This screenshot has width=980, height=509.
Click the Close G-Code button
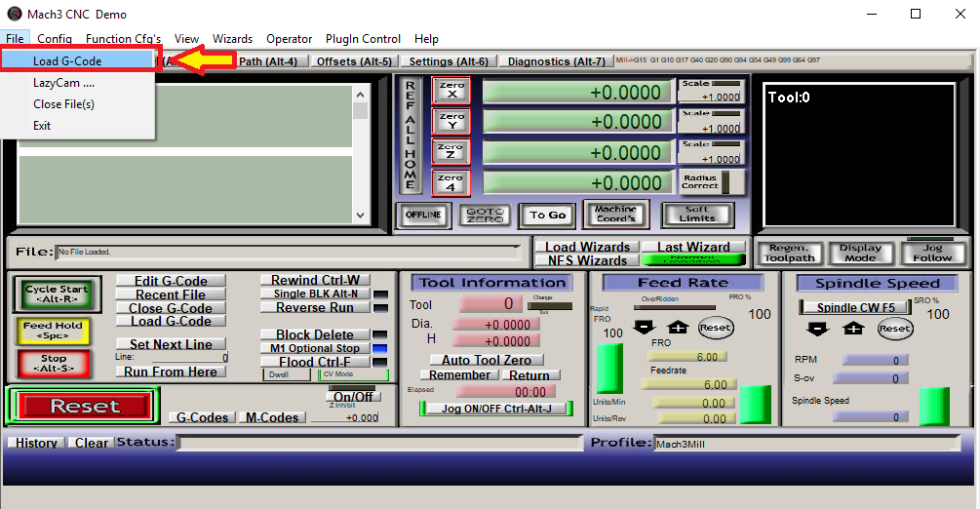pyautogui.click(x=171, y=308)
